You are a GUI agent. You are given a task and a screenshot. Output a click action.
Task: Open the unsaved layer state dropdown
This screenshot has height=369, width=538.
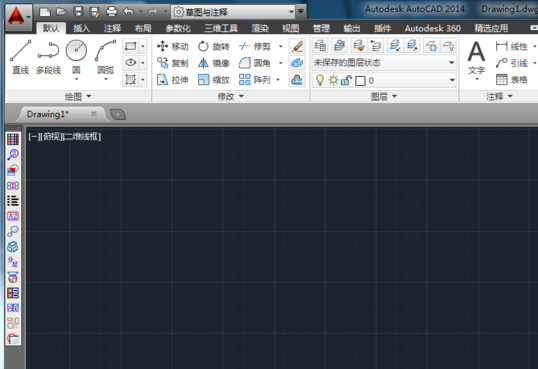click(384, 63)
